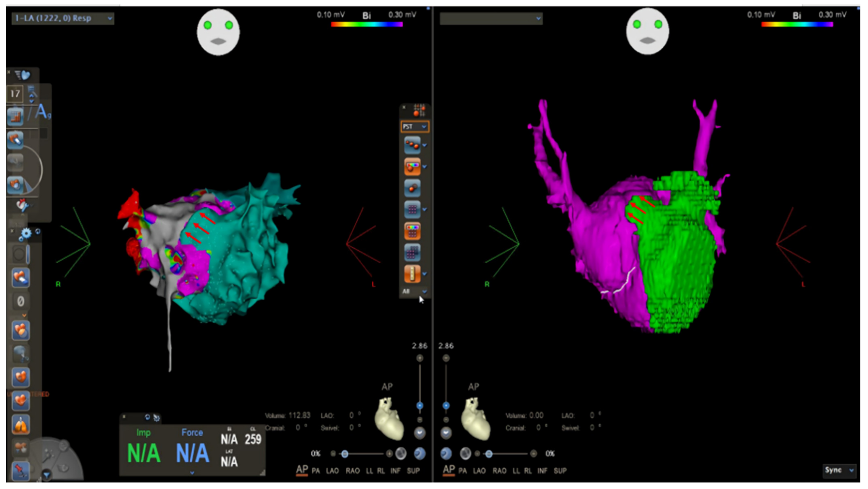The image size is (868, 489).
Task: Click the SUP view button in the left pane
Action: coord(413,470)
